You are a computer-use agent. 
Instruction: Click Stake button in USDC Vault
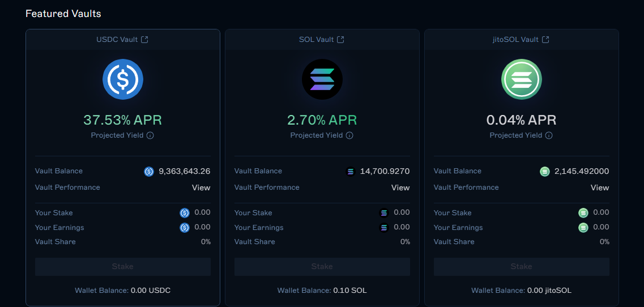[x=123, y=267]
